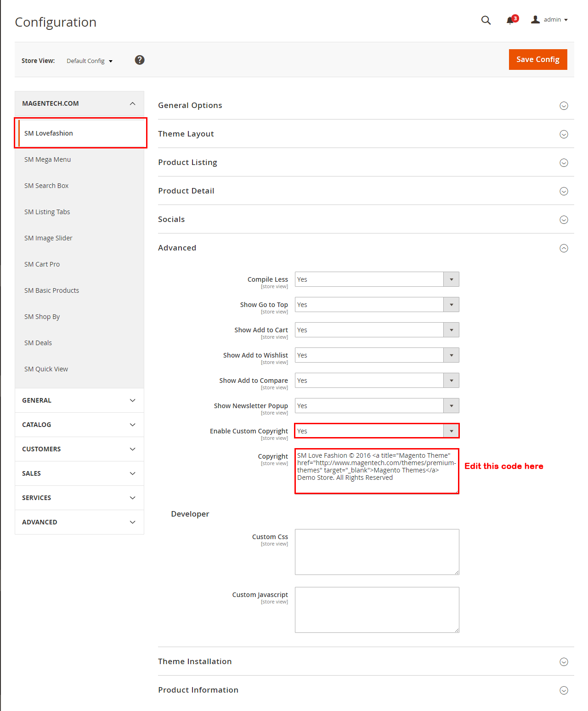Click the Product Listing section title
Viewport: 588px width, 711px height.
(x=187, y=162)
